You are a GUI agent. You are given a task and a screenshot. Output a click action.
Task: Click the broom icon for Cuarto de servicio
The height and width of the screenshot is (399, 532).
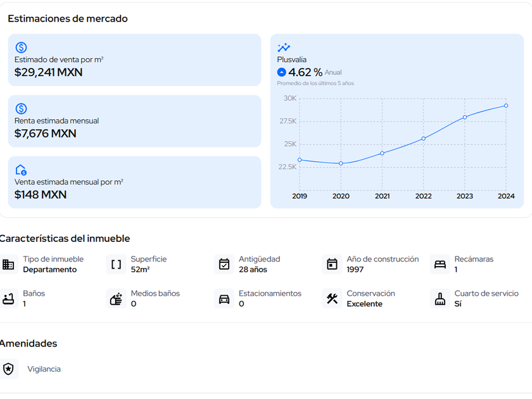440,298
